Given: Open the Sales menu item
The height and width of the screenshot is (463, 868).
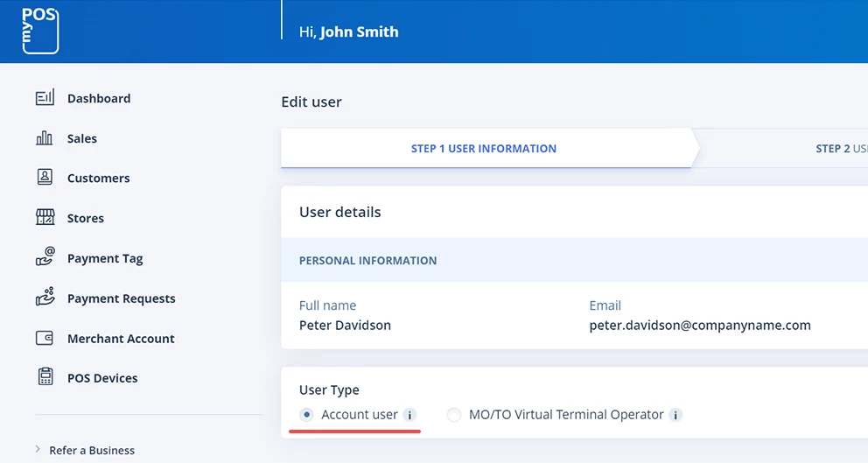Looking at the screenshot, I should (82, 138).
